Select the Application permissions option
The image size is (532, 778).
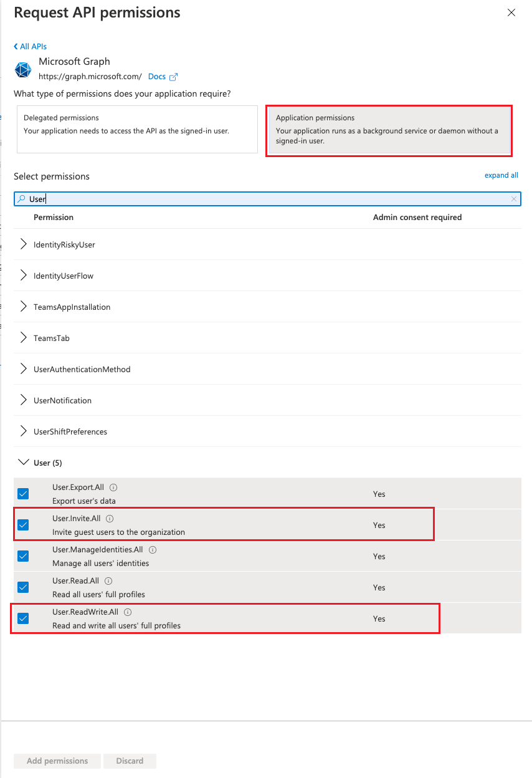tap(389, 130)
